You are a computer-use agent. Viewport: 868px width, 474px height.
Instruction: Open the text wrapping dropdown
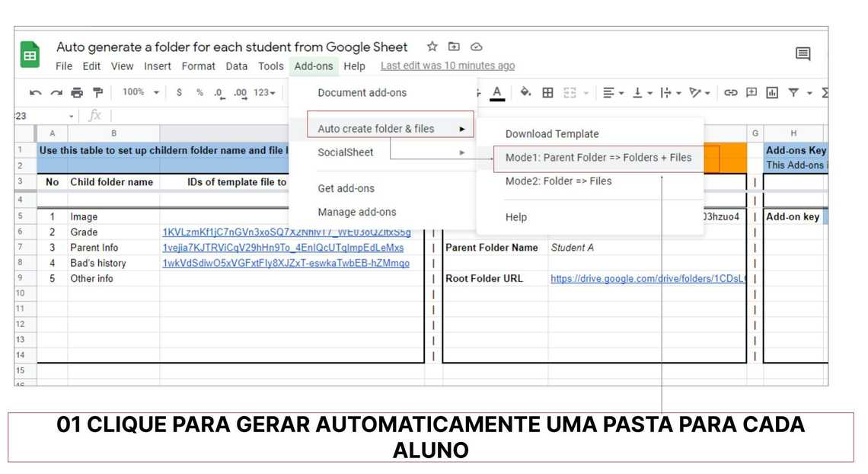670,92
